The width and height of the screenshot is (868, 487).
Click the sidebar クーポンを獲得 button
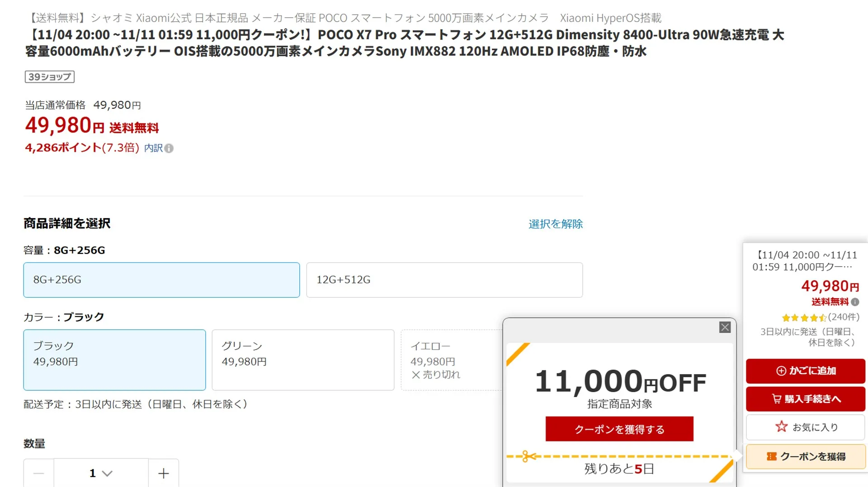(x=805, y=457)
